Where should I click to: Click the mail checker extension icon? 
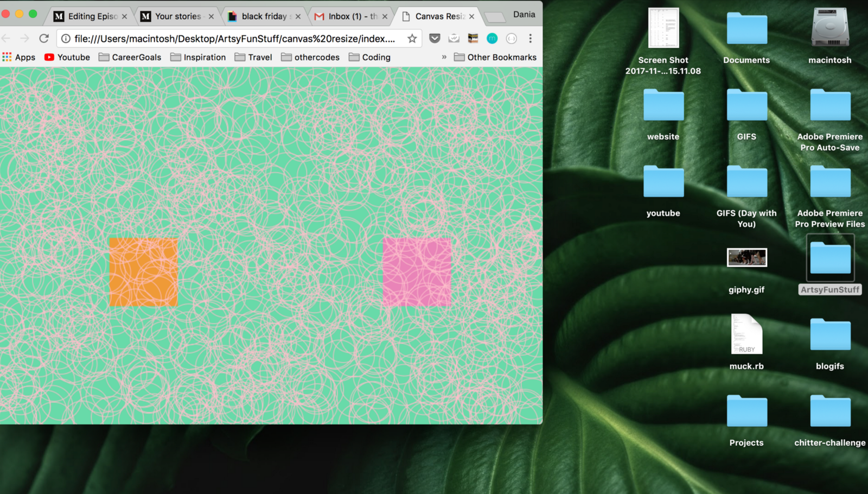[454, 38]
